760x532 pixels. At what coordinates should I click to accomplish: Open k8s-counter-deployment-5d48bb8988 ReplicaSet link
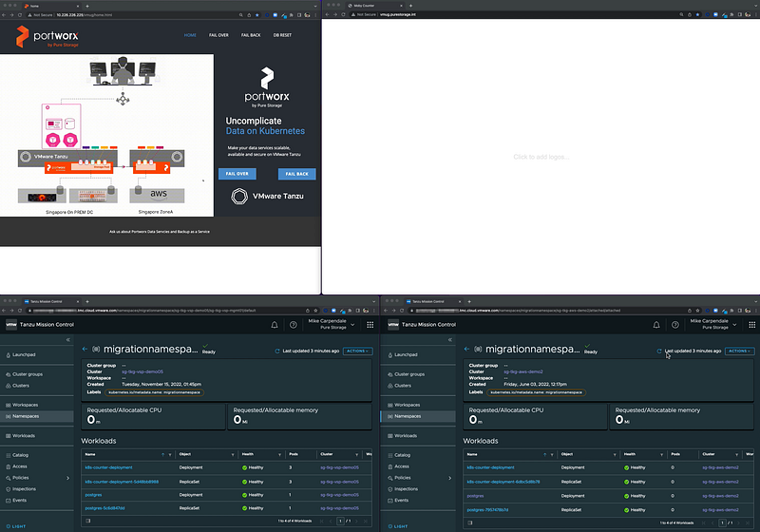[x=122, y=482]
